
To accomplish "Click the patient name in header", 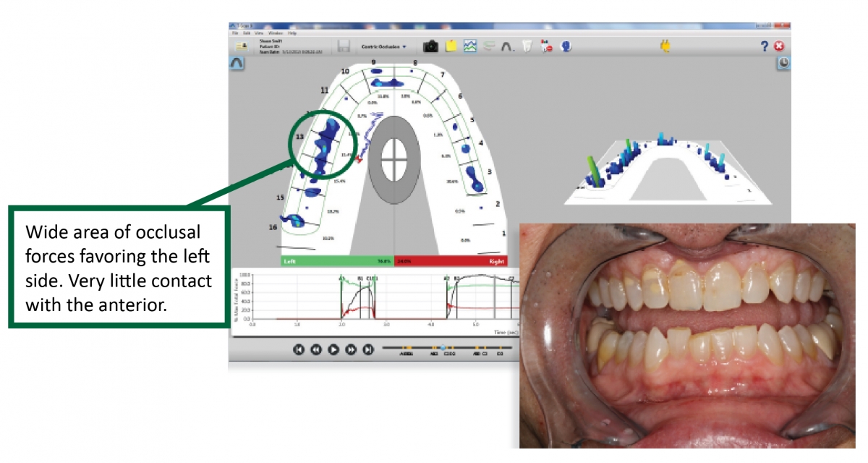I will [269, 41].
